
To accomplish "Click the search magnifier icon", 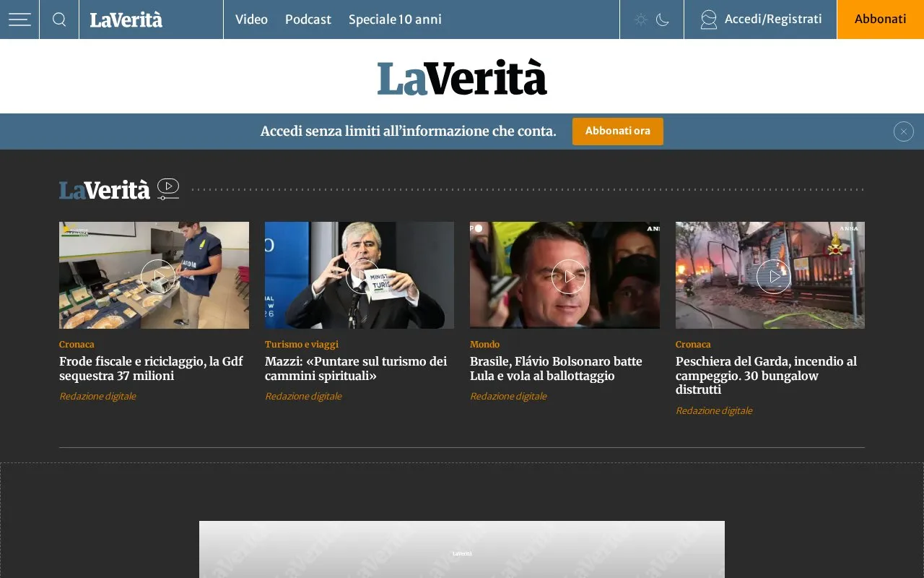I will pos(59,20).
